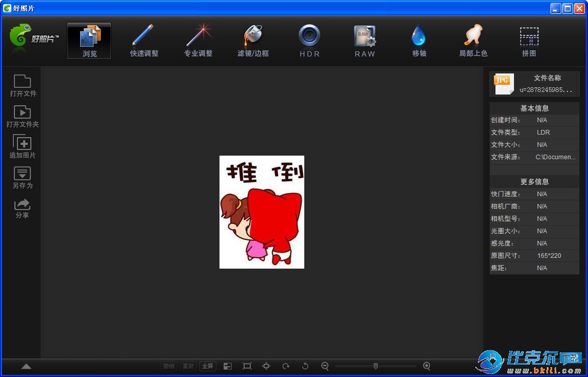588x377 pixels.
Task: Open the 拼图 collage tool
Action: (x=529, y=41)
